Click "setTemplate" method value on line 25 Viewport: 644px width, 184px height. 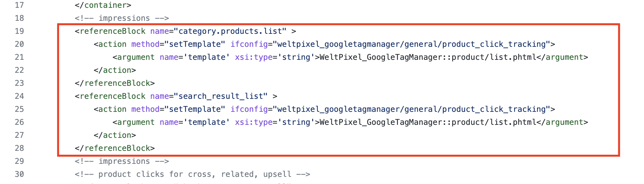tap(195, 109)
